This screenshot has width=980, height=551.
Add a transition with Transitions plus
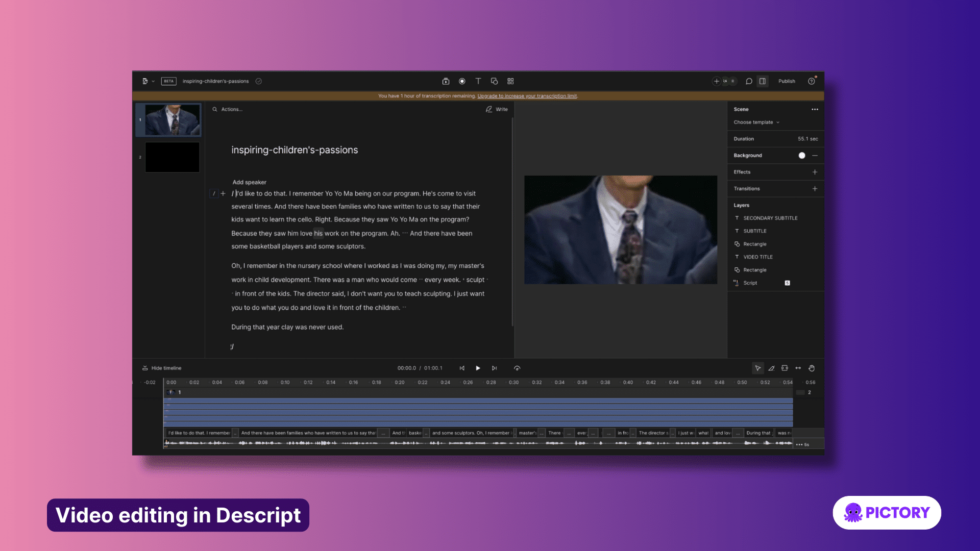(815, 189)
